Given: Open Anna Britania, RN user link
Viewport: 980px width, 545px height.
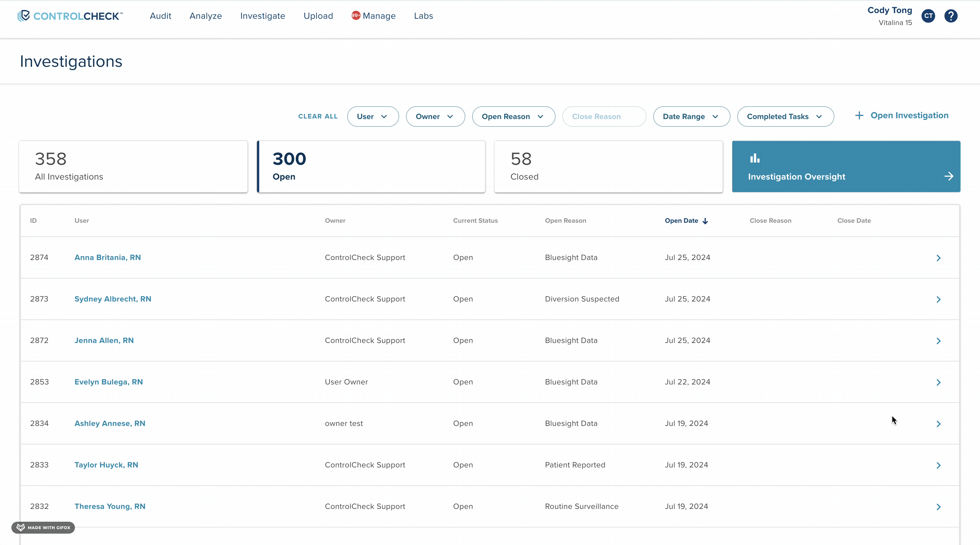Looking at the screenshot, I should [x=108, y=257].
